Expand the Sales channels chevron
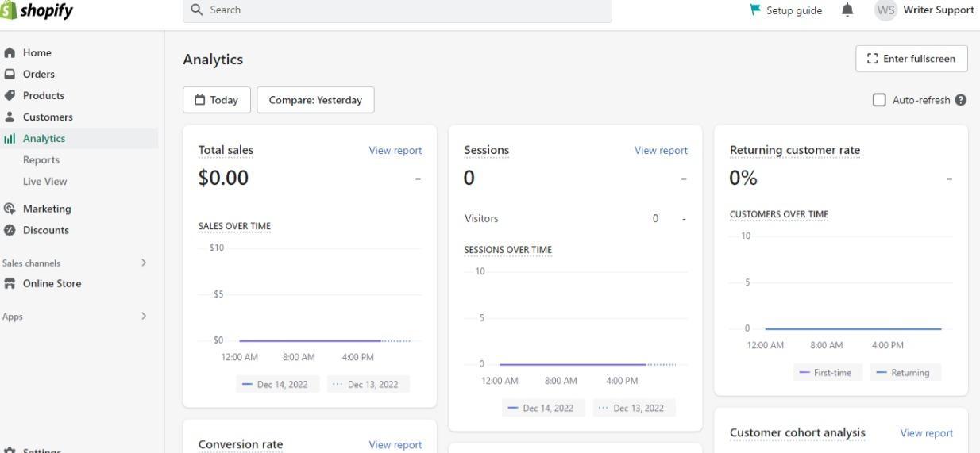The width and height of the screenshot is (980, 453). [144, 263]
